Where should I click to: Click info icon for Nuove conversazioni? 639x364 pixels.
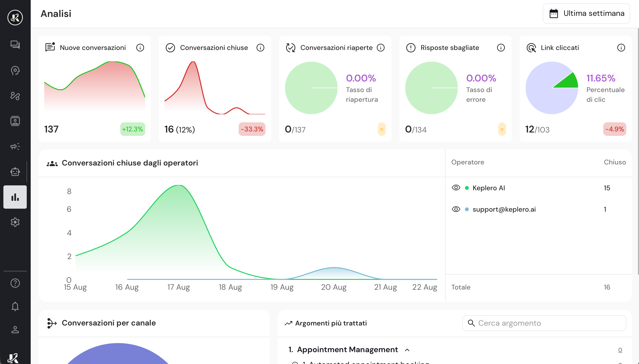pyautogui.click(x=140, y=47)
